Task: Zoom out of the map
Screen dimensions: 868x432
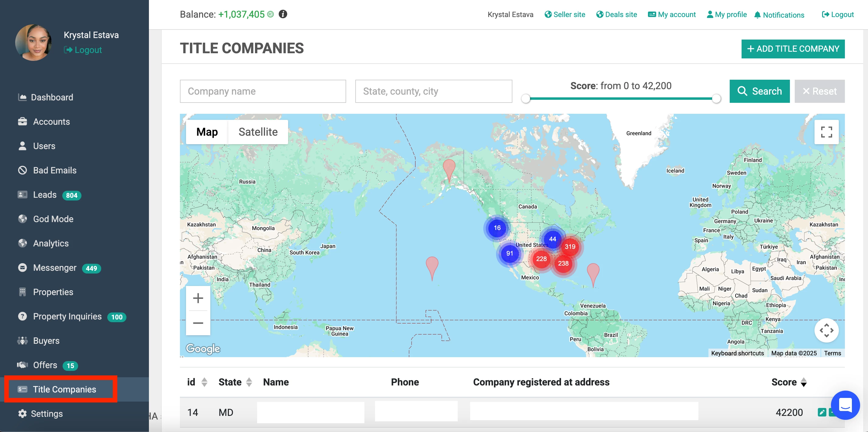Action: click(x=198, y=323)
